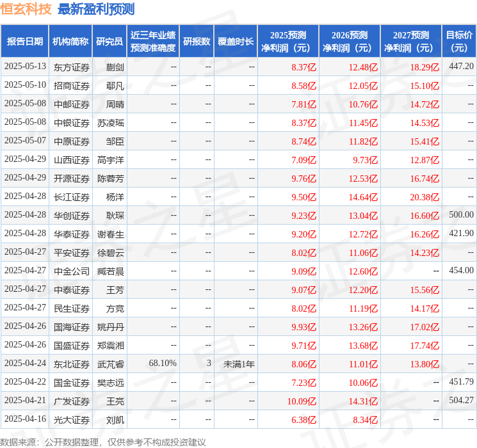Click the 10.09亿 2025 profit forecast
Viewport: 477px width, 448px height.
302,401
